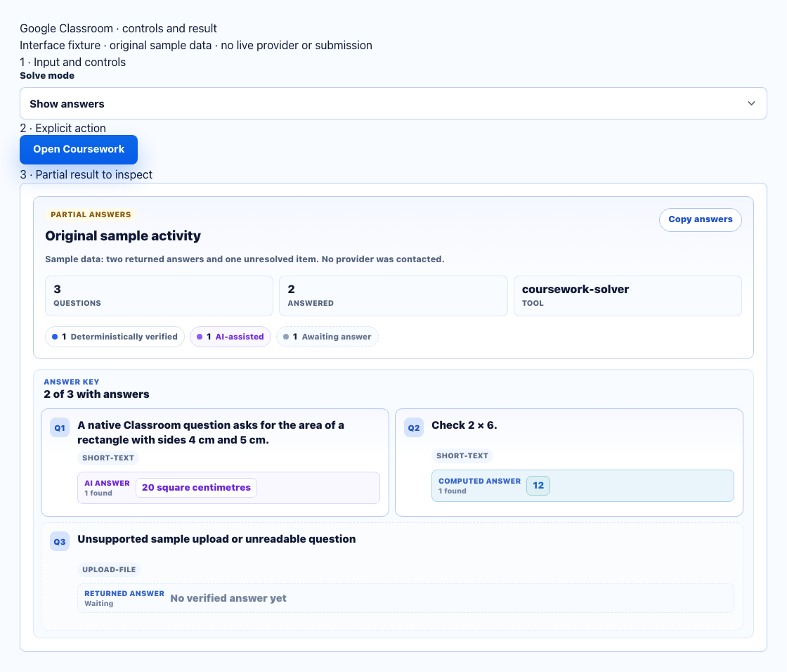Open the Solve mode dropdown
The width and height of the screenshot is (787, 672).
(x=393, y=103)
